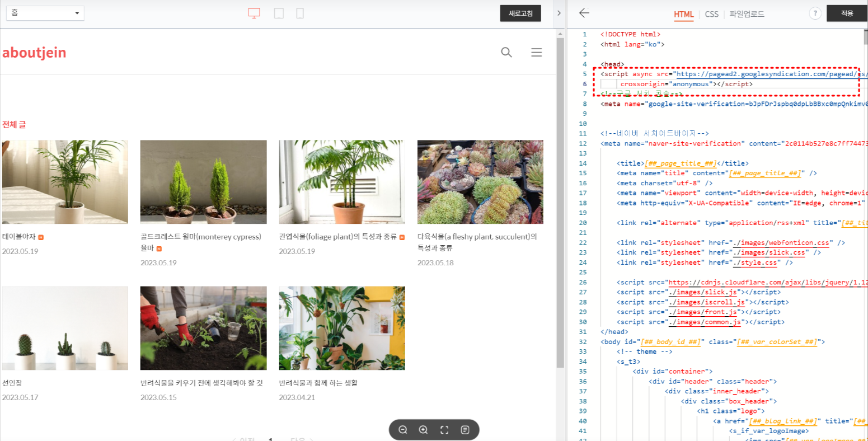This screenshot has width=868, height=441.
Task: Click the <s_t3> tag line
Action: click(x=628, y=362)
